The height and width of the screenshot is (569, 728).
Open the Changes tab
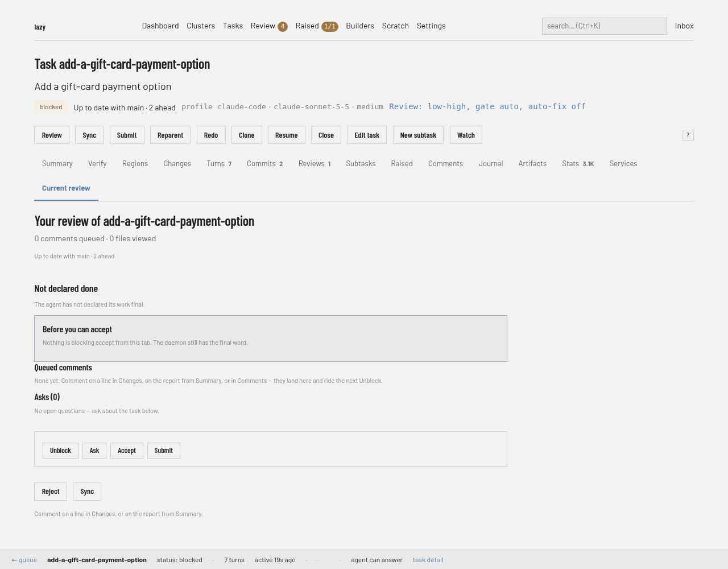click(x=177, y=164)
